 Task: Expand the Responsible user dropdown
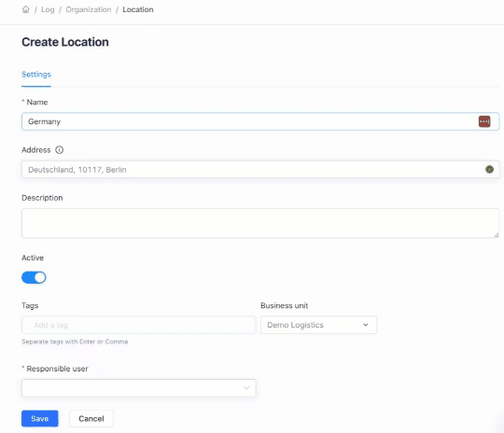tap(139, 387)
